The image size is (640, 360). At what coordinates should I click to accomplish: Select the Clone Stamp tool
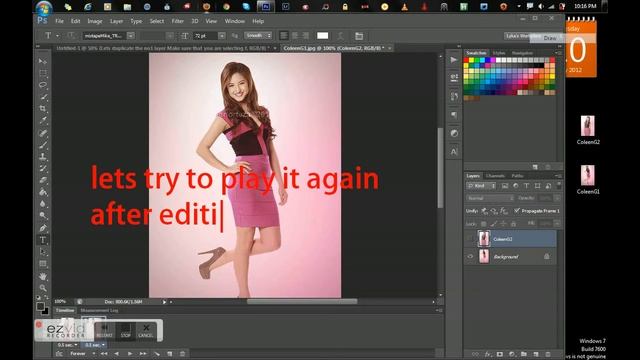(x=42, y=157)
